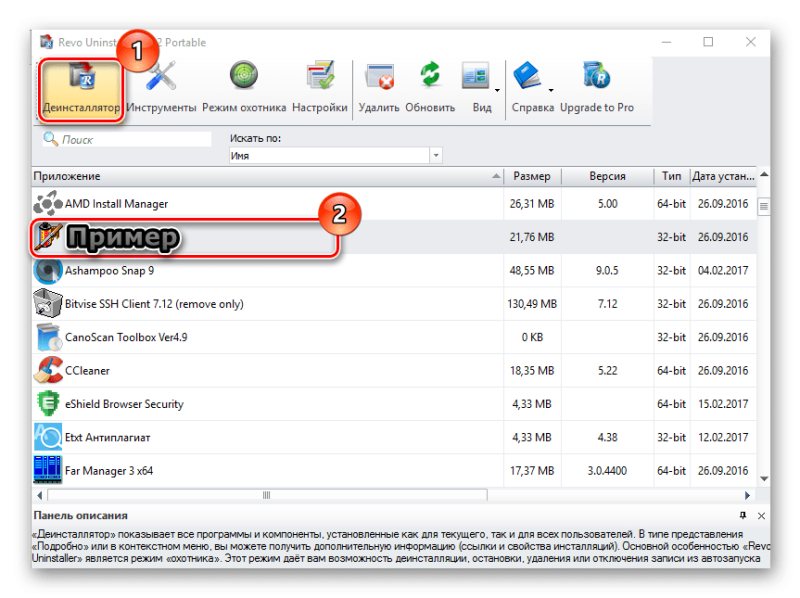Sort by Дата установки column header
Screen dimensions: 800x598
click(x=723, y=176)
